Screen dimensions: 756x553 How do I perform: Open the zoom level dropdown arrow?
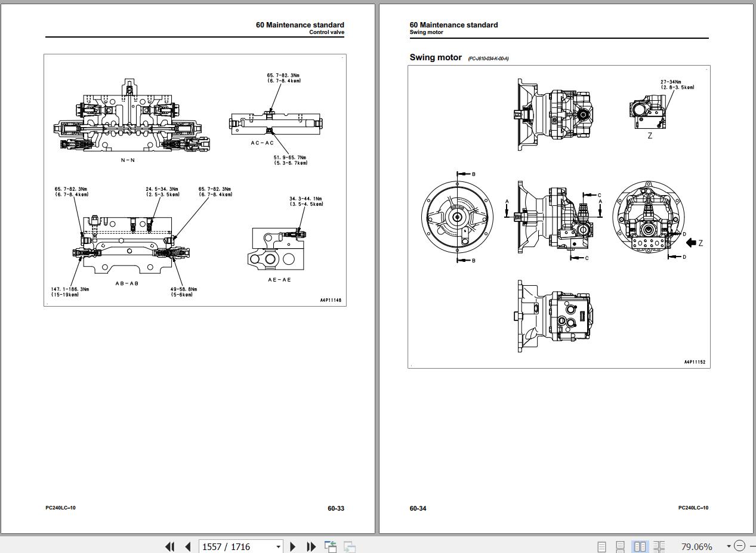tap(729, 546)
